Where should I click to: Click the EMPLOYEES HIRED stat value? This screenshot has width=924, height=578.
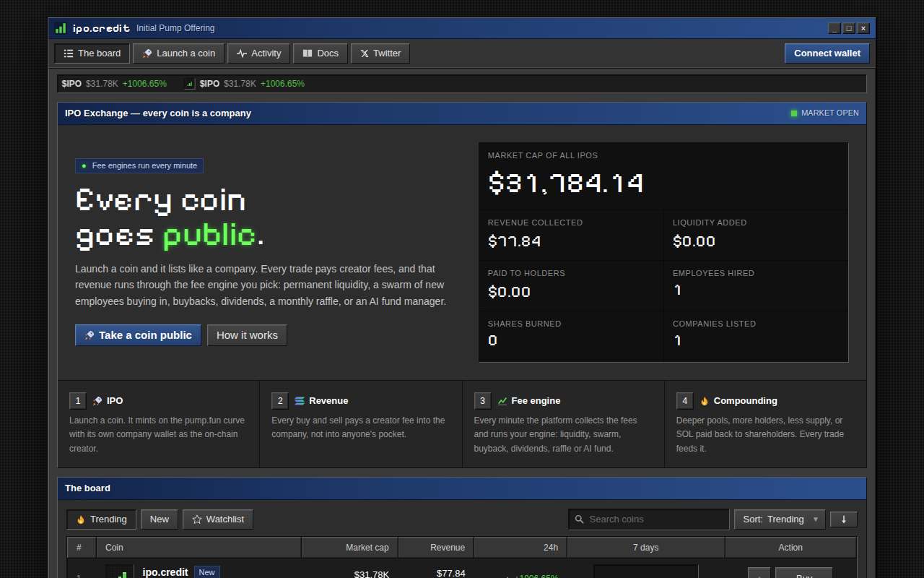677,290
